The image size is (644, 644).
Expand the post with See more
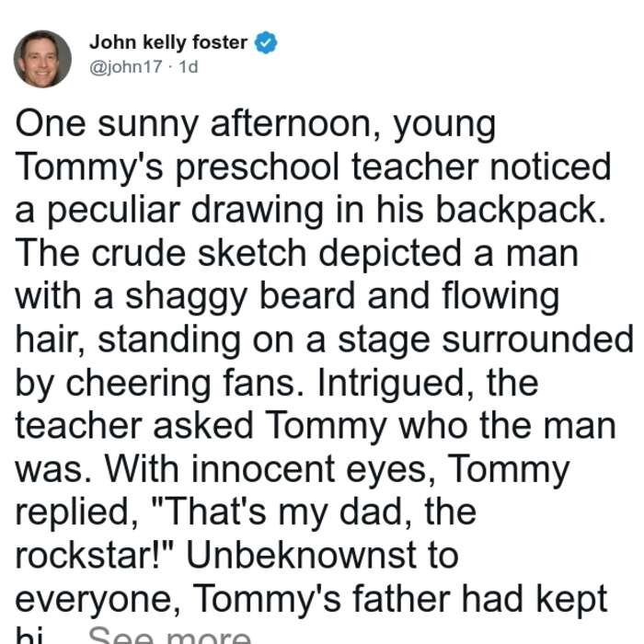[169, 636]
